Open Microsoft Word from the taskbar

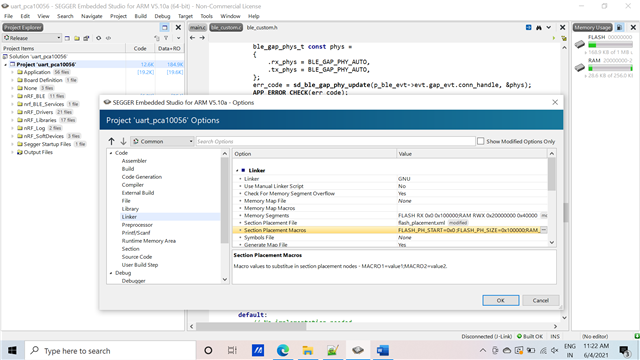point(382,350)
